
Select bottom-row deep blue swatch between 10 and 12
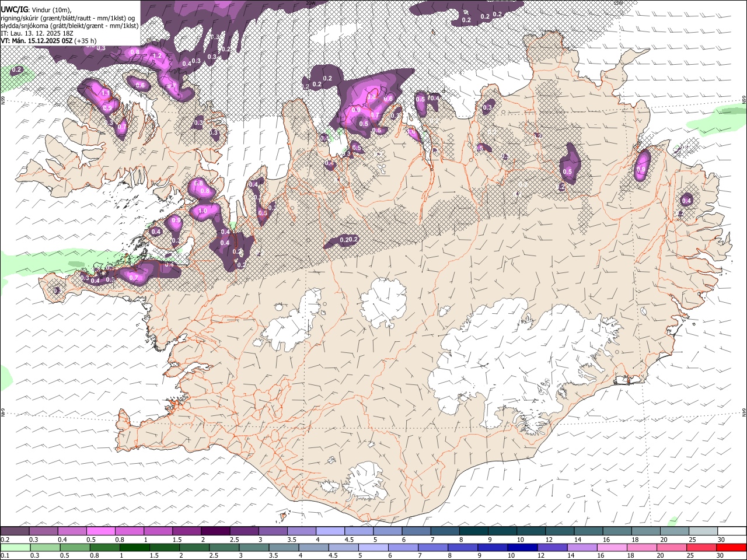click(522, 547)
